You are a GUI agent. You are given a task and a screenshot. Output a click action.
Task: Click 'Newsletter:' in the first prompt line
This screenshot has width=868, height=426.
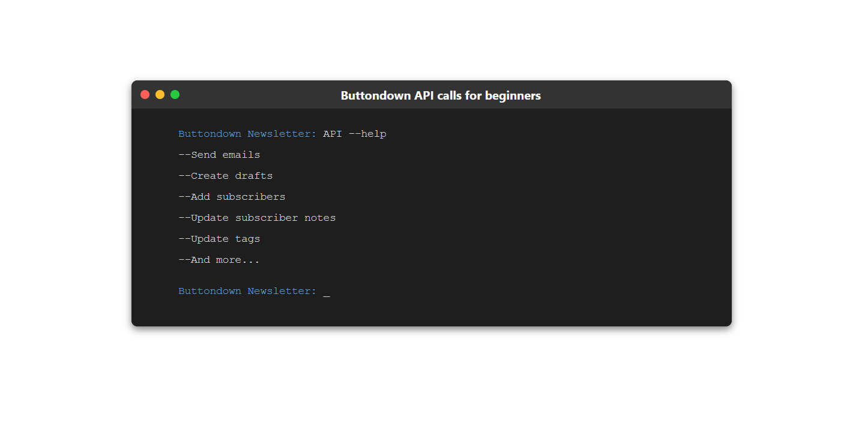coord(282,134)
